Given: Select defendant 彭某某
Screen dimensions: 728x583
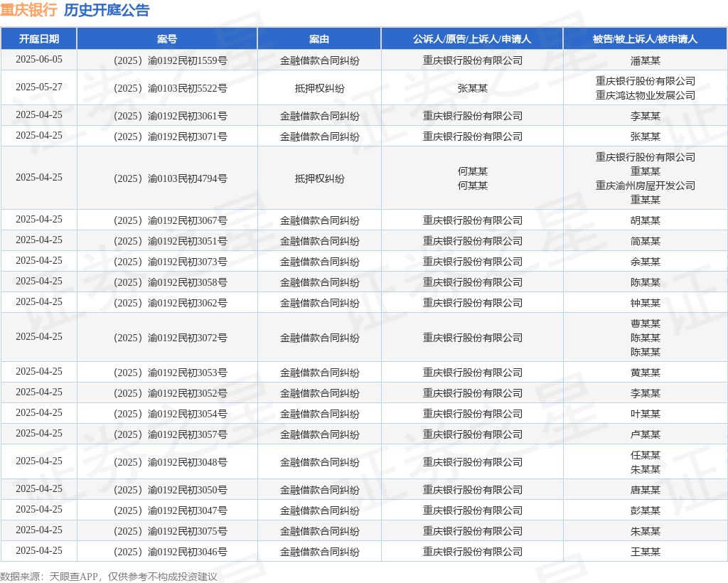Looking at the screenshot, I should click(646, 510).
